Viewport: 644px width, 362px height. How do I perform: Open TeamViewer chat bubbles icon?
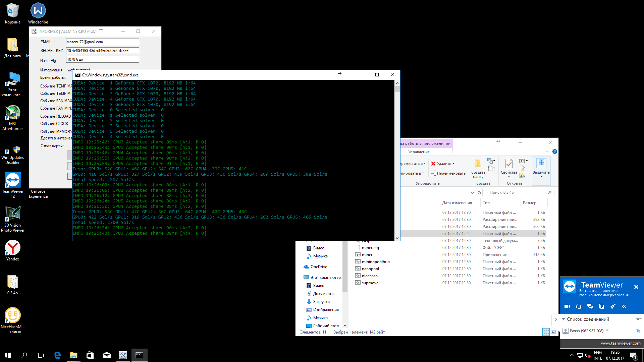590,306
